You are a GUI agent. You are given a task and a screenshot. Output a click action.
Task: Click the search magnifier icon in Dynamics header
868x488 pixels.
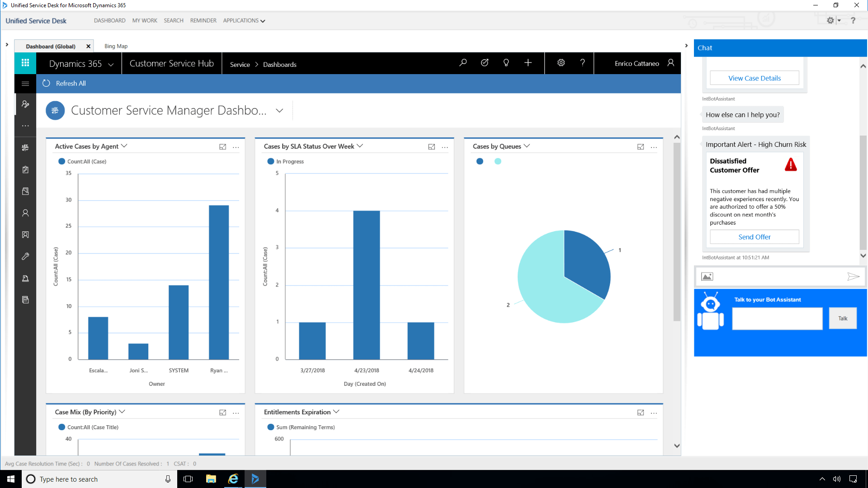point(463,63)
